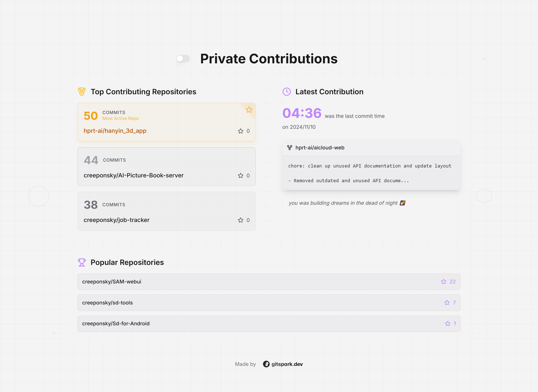Click the gold star badge on most active repo

[x=249, y=110]
